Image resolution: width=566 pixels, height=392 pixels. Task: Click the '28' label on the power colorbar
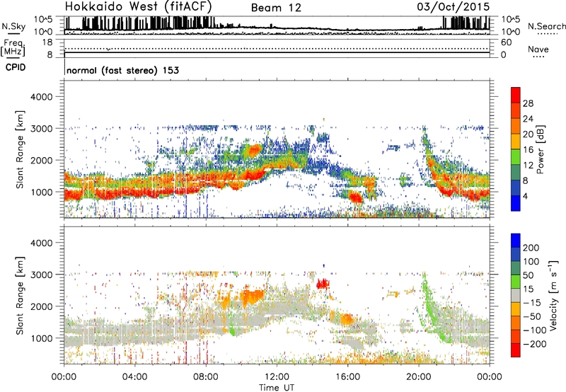click(528, 103)
